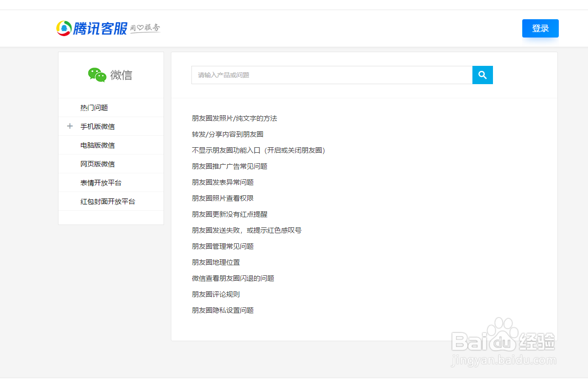Open 转发/分享内容到朋友圈 article
Viewport: 588px width, 380px height.
click(x=228, y=134)
